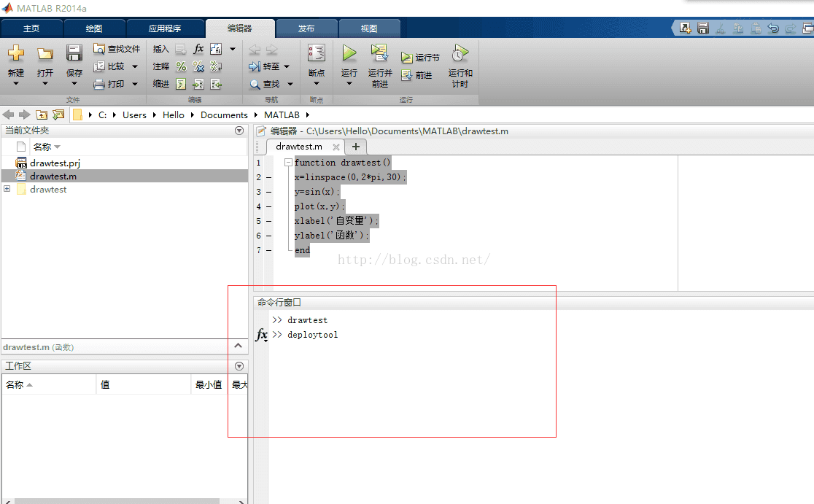814x504 pixels.
Task: Click the undo arrow in quick access bar
Action: (x=773, y=28)
